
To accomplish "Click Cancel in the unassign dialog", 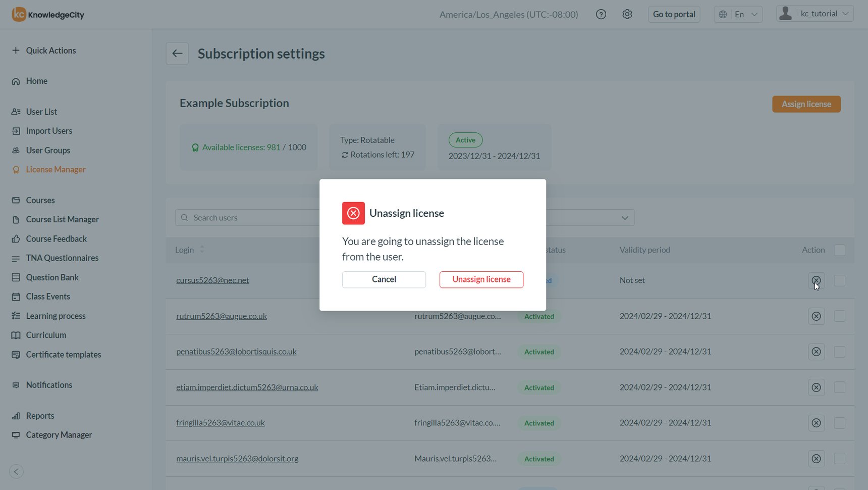I will pyautogui.click(x=384, y=279).
